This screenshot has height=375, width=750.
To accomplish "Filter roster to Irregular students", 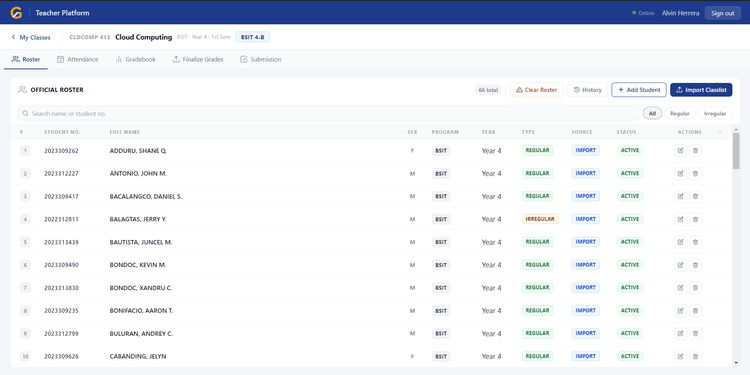I will (x=715, y=113).
